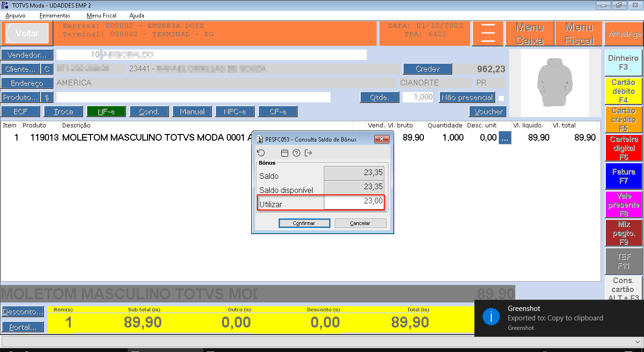Screen dimensions: 644x352
Task: Click the Não presencial button
Action: [467, 97]
